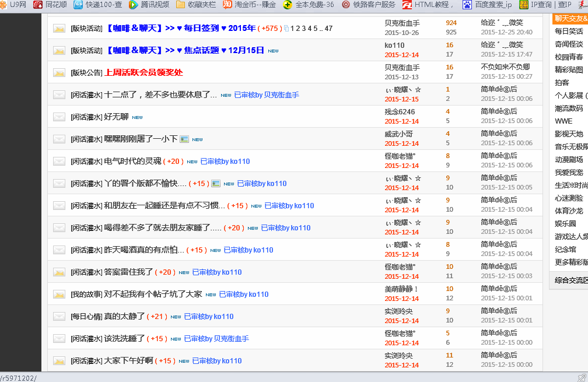Click envelope icon beside 嘿嘿刚刚屠了一小下 thread
The width and height of the screenshot is (588, 382).
click(x=59, y=139)
